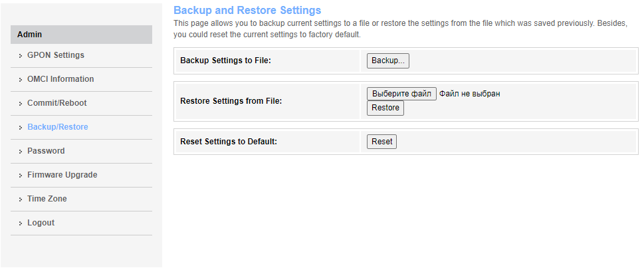Click the Выберите файл file chooser button
The width and height of the screenshot is (644, 270).
point(401,94)
